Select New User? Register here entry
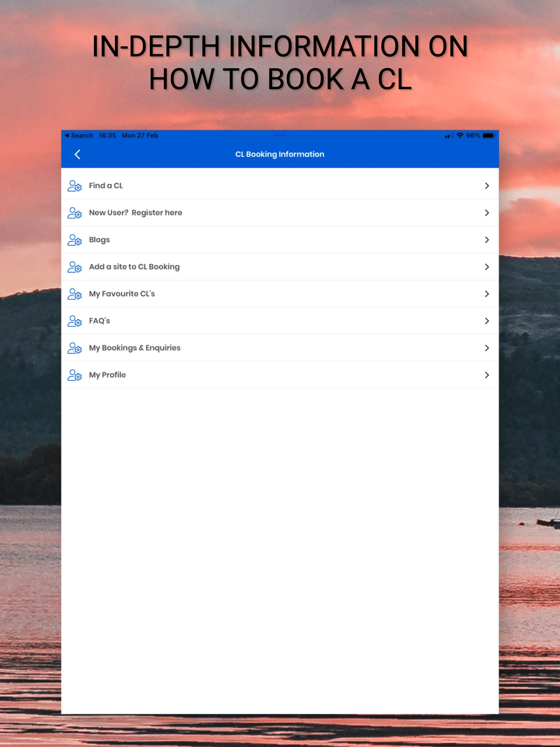 tap(280, 213)
